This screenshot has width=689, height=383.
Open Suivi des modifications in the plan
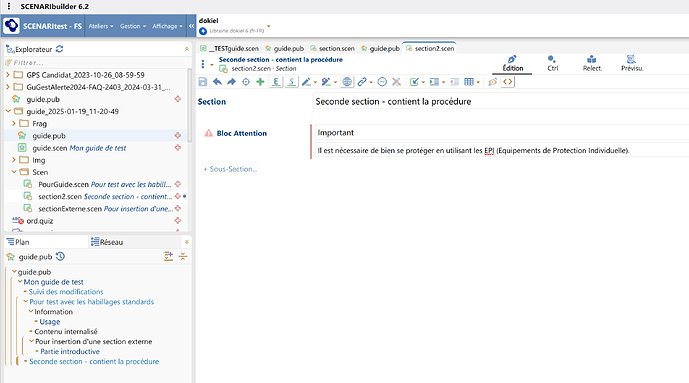click(66, 292)
